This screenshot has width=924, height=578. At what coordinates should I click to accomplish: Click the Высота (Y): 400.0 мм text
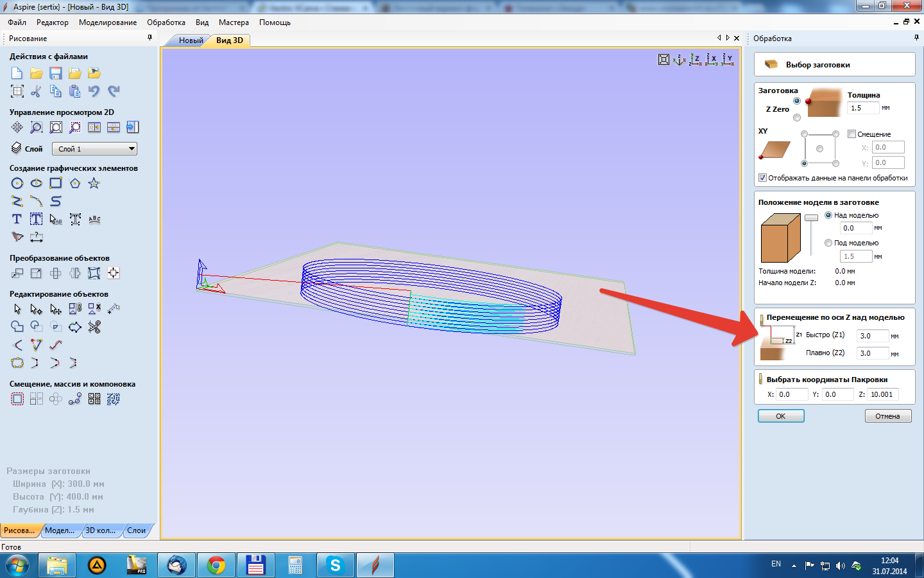click(58, 497)
